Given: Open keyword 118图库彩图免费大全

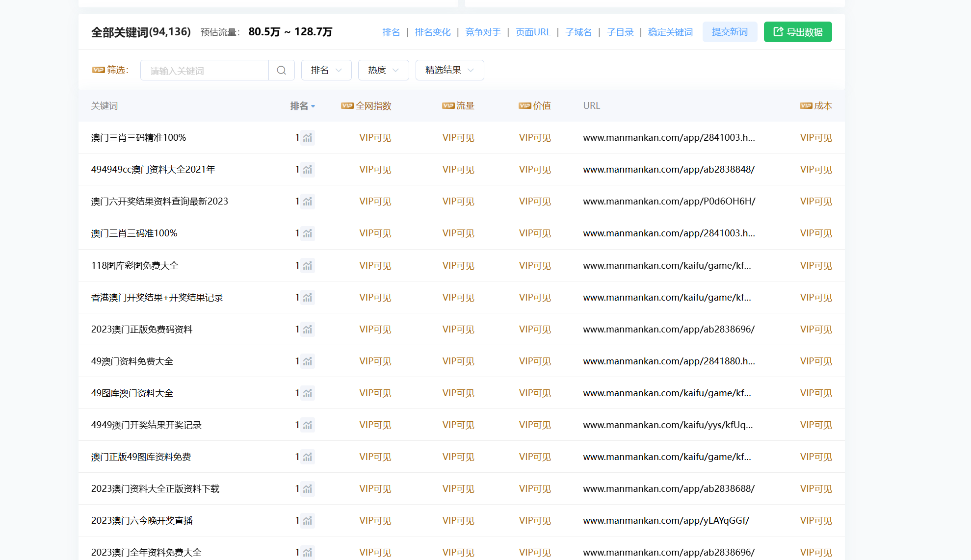Looking at the screenshot, I should click(135, 266).
